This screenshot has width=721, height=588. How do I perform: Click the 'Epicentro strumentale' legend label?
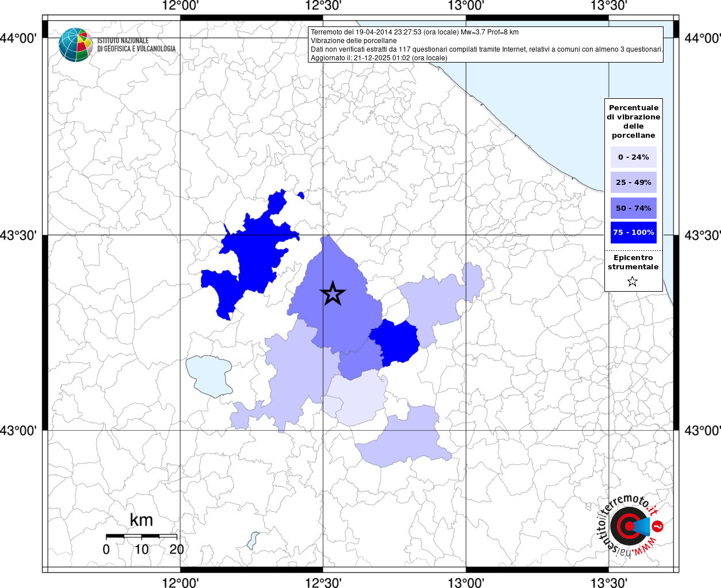[x=633, y=262]
